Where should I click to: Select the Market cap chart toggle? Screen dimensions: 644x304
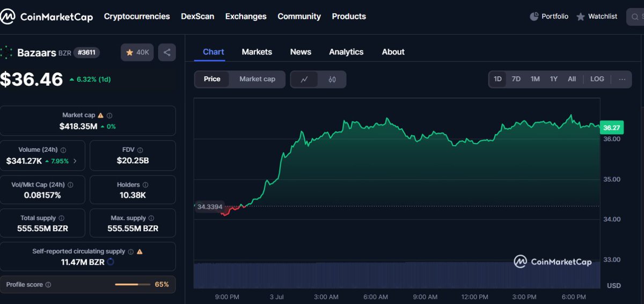coord(257,79)
